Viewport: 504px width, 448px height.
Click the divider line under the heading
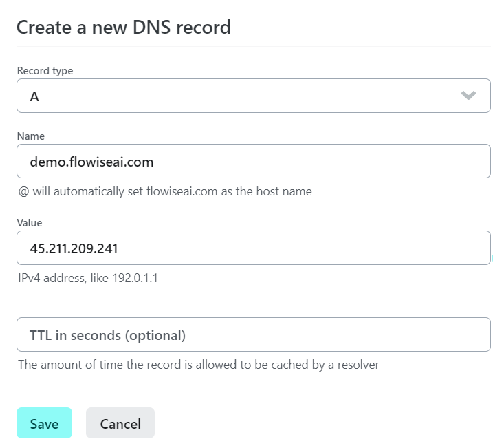coord(253,47)
